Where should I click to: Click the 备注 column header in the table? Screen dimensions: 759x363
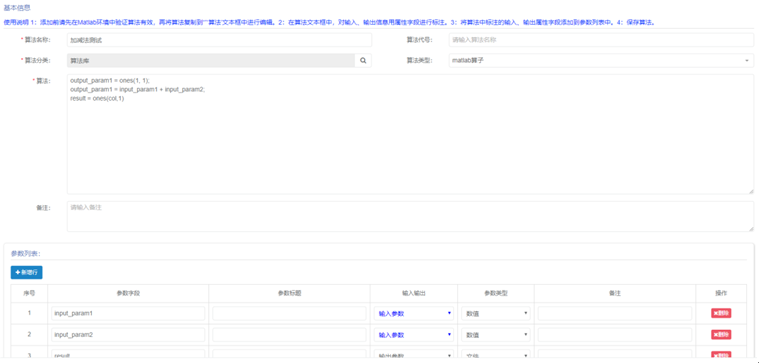point(615,293)
